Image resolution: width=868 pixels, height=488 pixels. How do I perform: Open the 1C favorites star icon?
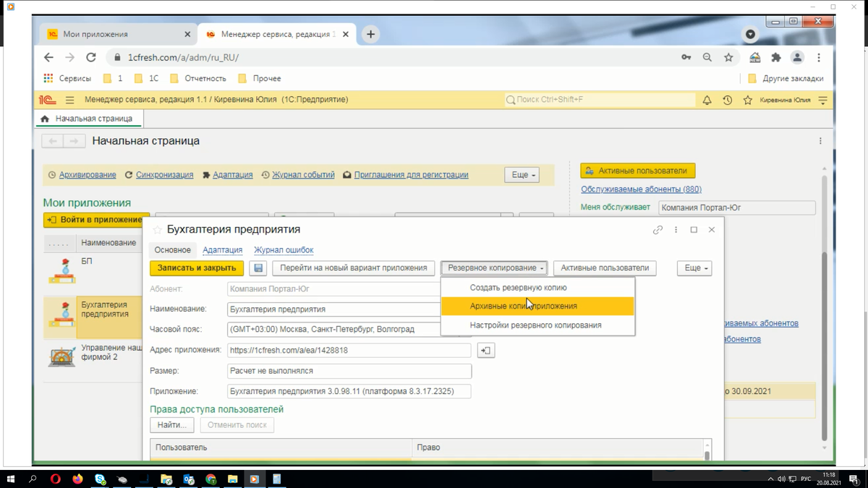click(747, 100)
